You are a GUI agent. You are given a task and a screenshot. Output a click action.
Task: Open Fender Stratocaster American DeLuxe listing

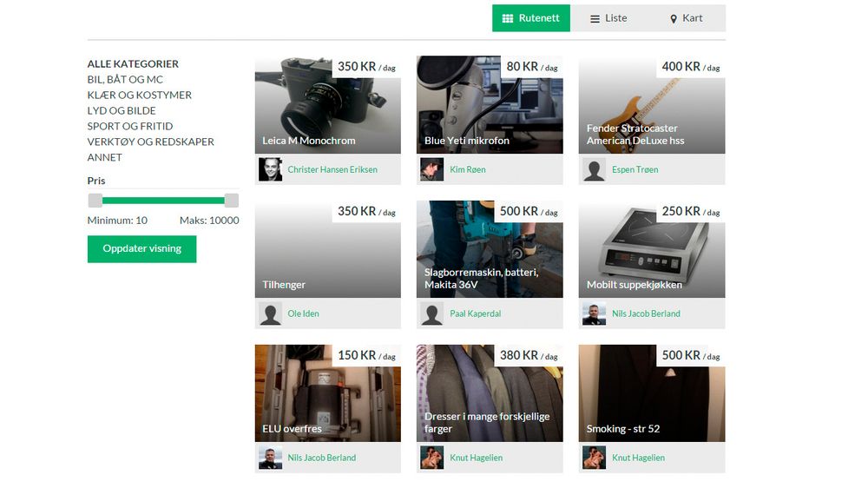point(652,105)
